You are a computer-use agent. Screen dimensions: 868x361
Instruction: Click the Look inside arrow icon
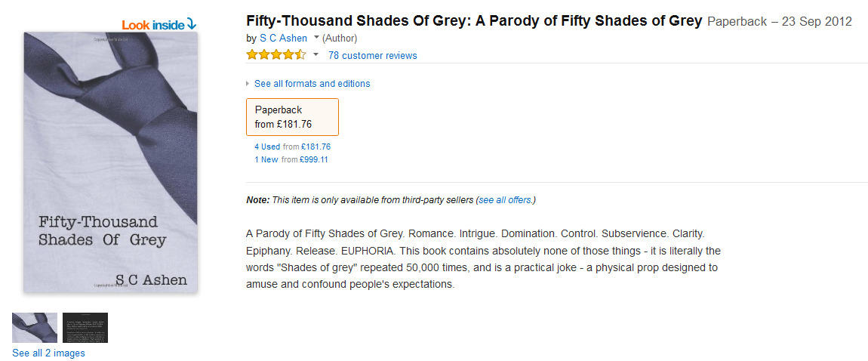(x=192, y=25)
